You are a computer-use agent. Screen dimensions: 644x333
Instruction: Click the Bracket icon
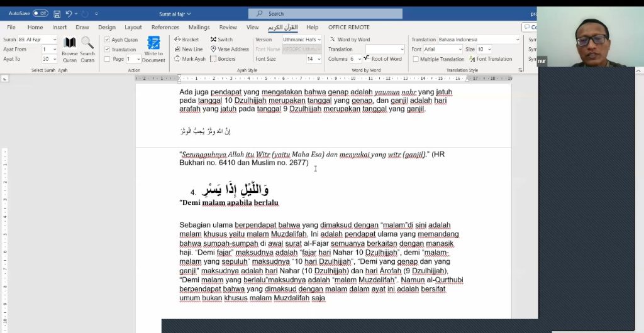tap(177, 40)
